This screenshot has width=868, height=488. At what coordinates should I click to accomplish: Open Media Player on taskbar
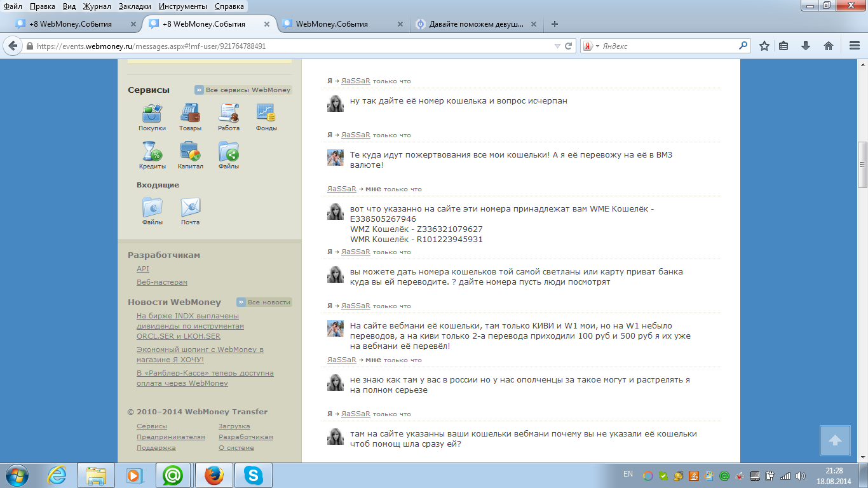tap(133, 475)
